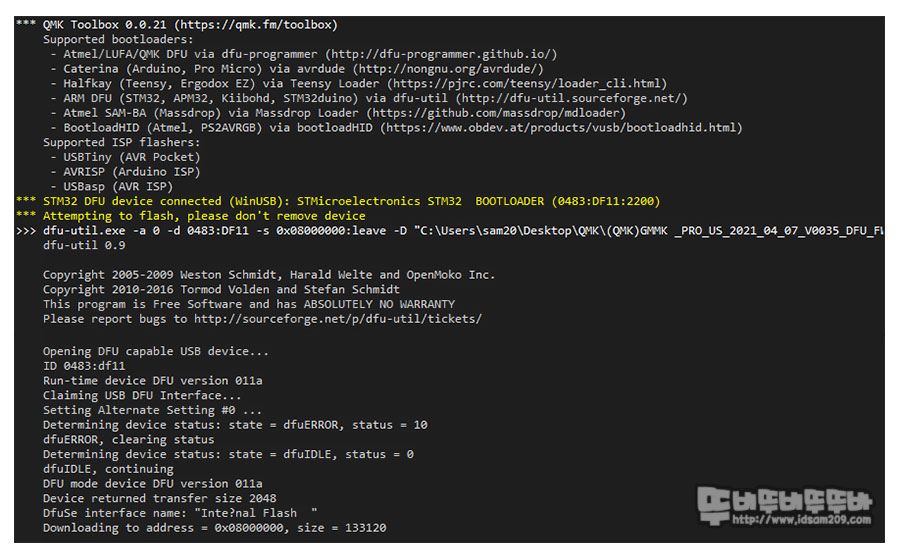900x556 pixels.
Task: Click the pjrc.com Teensy loader link
Action: point(527,84)
